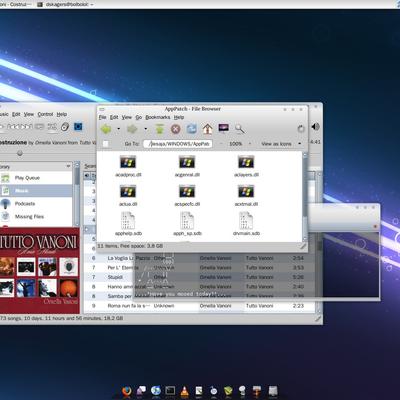
Task: Reload the AppPatch folder view
Action: coord(191,129)
